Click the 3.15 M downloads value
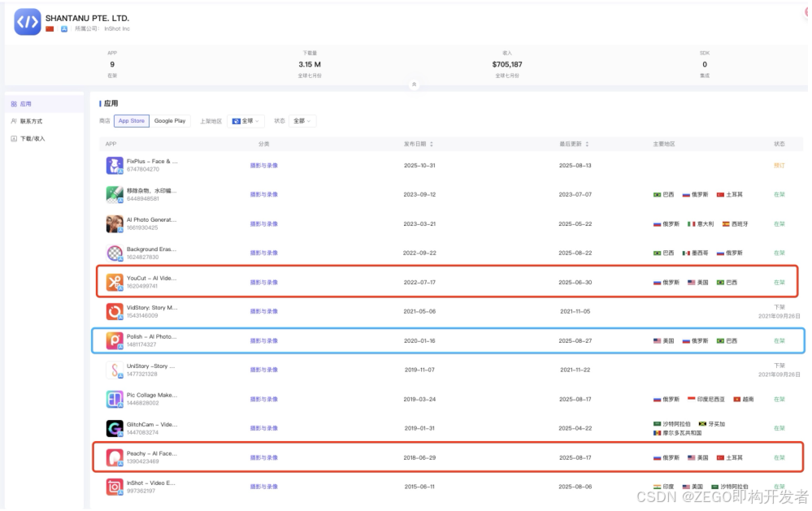The width and height of the screenshot is (812, 511). pyautogui.click(x=310, y=65)
